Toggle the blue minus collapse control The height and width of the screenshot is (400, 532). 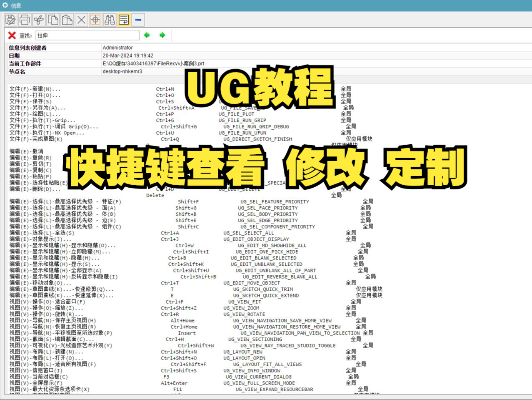[137, 19]
